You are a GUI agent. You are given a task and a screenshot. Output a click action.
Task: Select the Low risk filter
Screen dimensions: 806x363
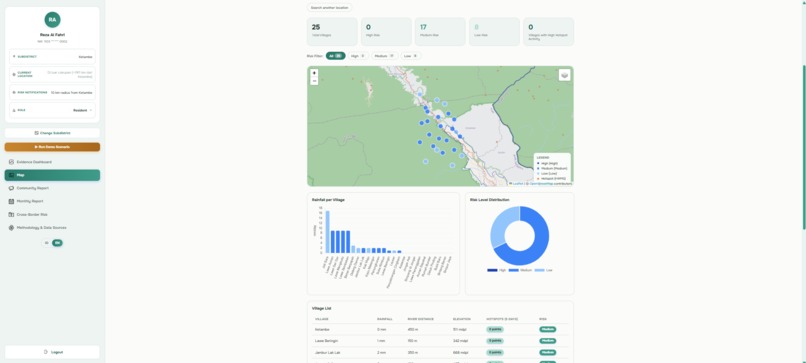click(411, 56)
